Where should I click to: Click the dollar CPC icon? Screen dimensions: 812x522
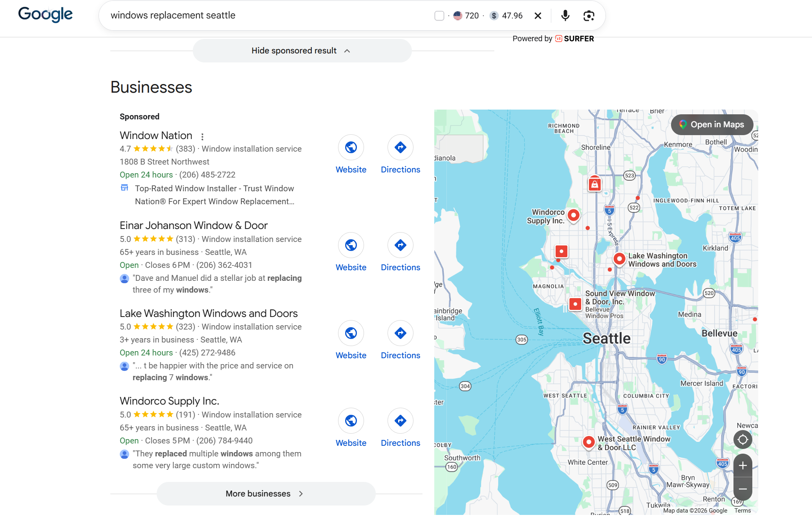pos(494,16)
